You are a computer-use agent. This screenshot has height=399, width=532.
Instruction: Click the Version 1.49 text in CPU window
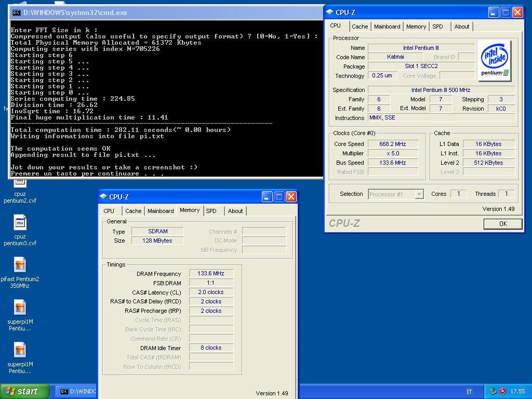tap(498, 209)
